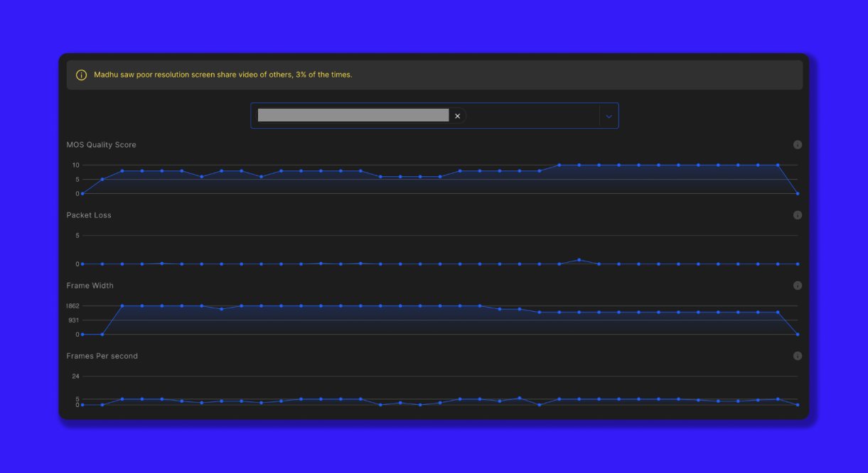Click the empty area inside the selector field
The image size is (868, 473).
coord(533,116)
